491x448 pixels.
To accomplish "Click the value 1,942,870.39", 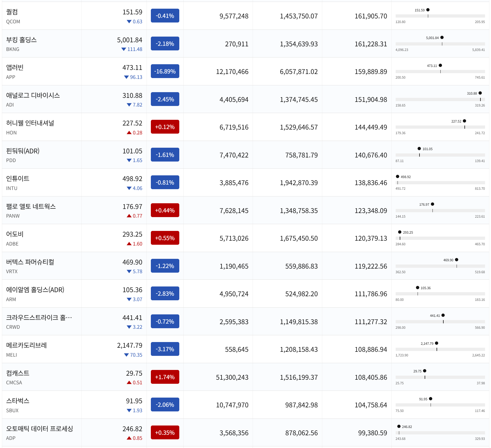I will pos(299,183).
